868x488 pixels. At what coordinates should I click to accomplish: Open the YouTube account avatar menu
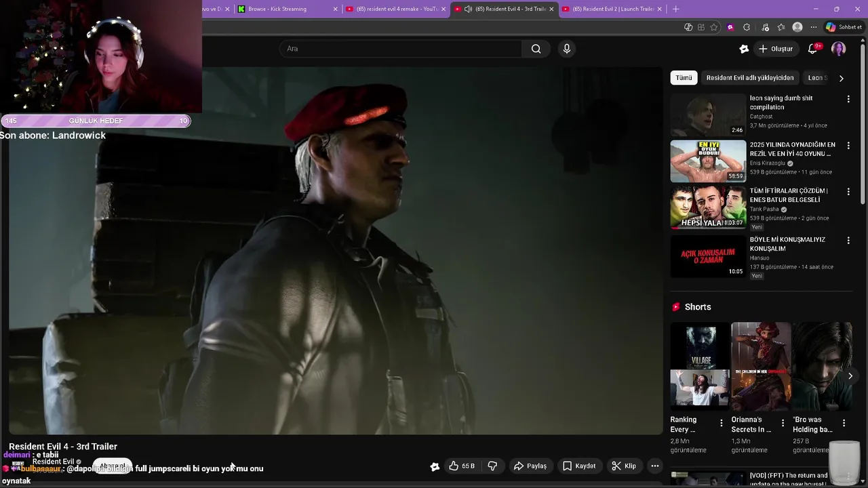point(839,49)
